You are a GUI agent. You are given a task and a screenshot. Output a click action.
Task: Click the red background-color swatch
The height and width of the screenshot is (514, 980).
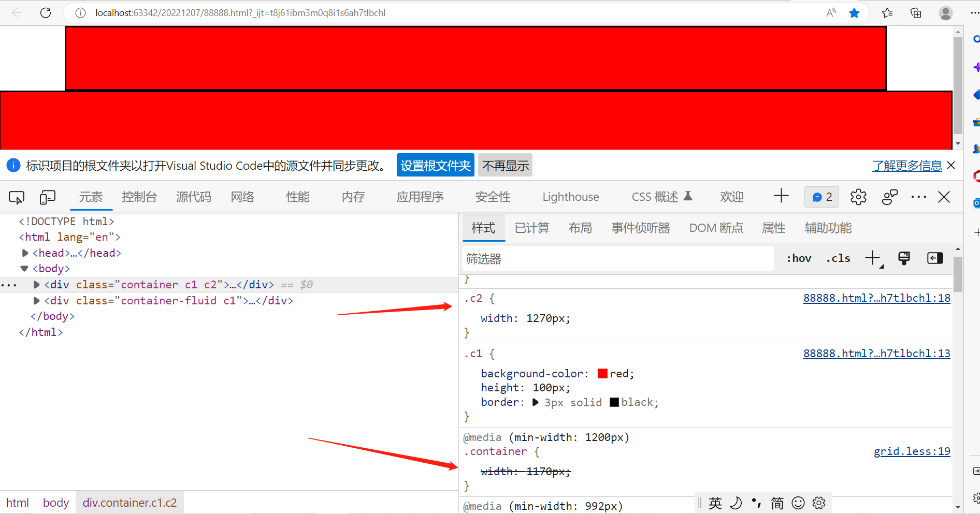[x=602, y=374]
